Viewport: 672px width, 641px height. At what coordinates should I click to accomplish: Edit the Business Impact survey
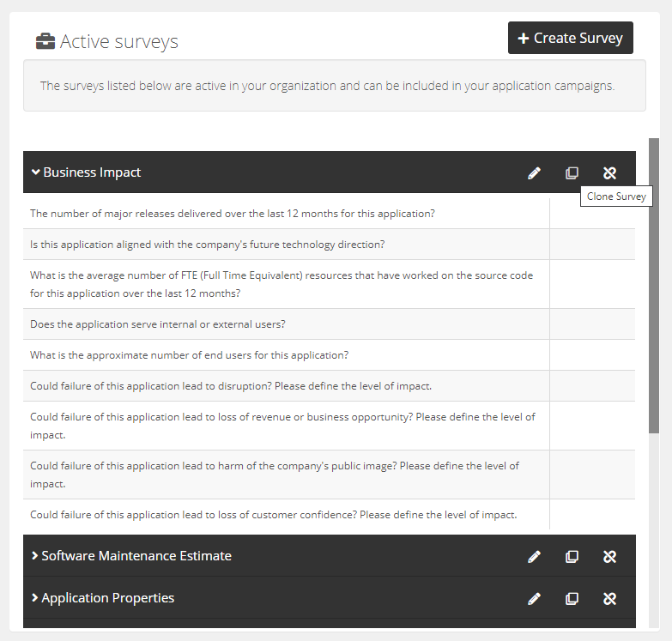tap(534, 173)
